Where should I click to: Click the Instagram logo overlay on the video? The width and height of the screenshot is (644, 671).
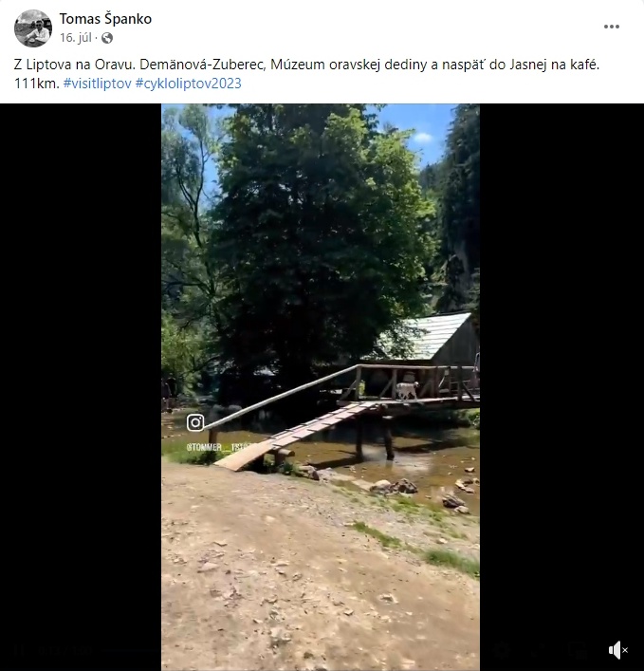[195, 422]
